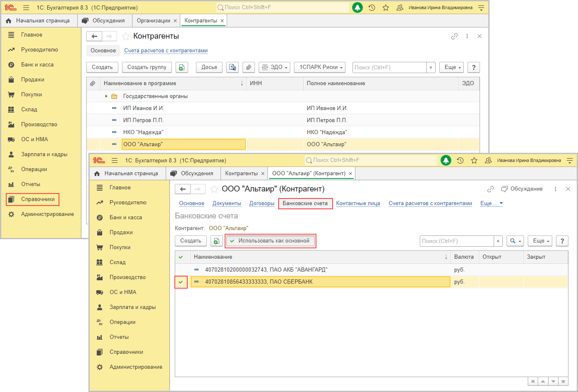Image resolution: width=578 pixels, height=392 pixels.
Task: Open Администрирование in the front window sidebar
Action: [x=136, y=367]
